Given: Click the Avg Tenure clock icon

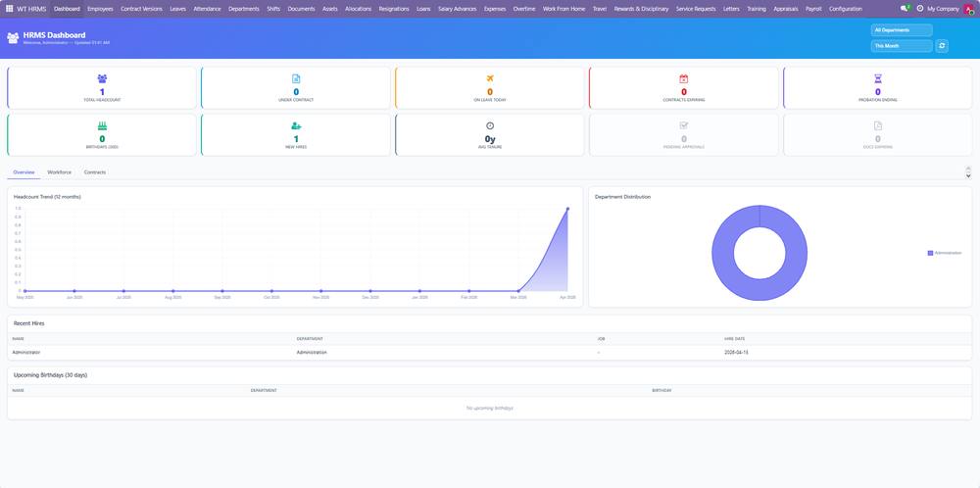Looking at the screenshot, I should pyautogui.click(x=490, y=125).
